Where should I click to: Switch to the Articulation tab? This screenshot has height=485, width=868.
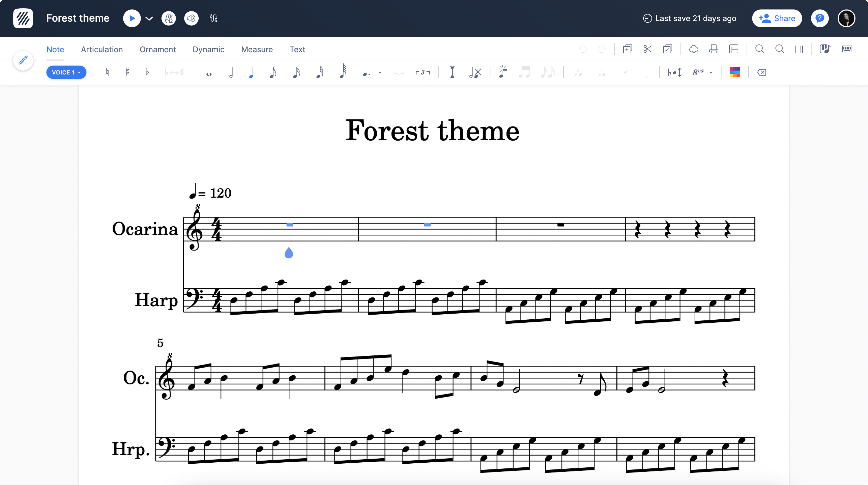click(102, 49)
